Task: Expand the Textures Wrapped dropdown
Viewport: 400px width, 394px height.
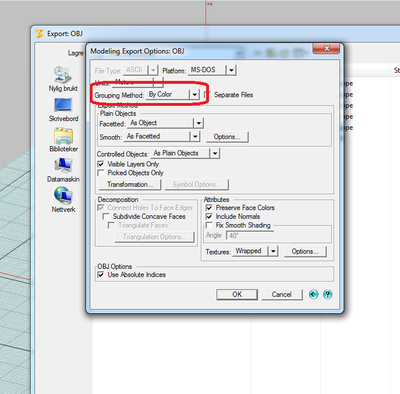Action: (x=273, y=251)
